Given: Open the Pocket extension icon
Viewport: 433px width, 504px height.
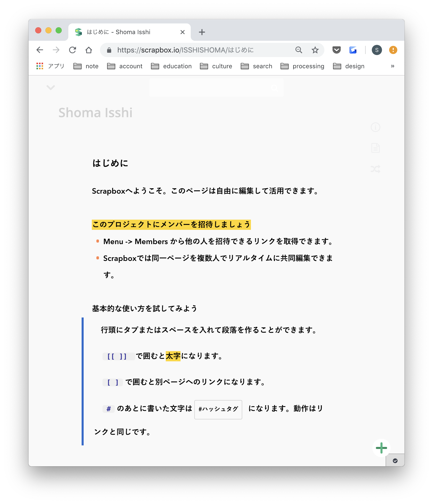Looking at the screenshot, I should [337, 50].
